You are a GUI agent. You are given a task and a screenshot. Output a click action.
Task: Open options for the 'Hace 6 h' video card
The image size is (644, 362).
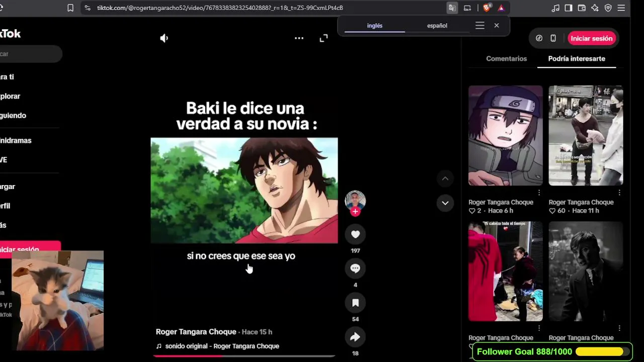(x=539, y=193)
